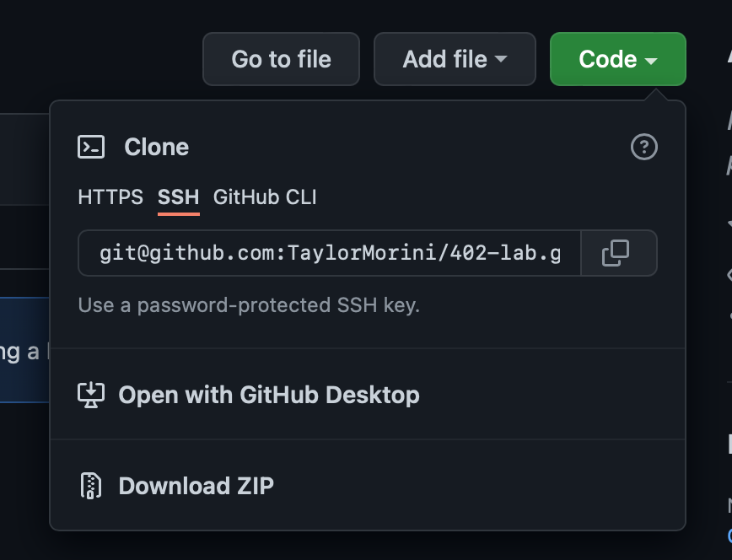The height and width of the screenshot is (560, 732).
Task: Click the caret arrow on Add file
Action: coord(501,60)
